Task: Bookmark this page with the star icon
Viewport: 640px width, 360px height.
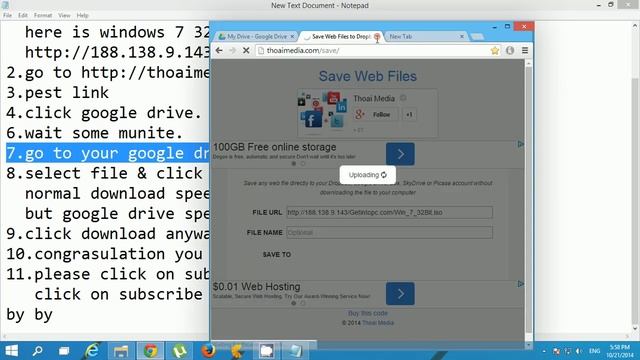Action: (x=495, y=51)
